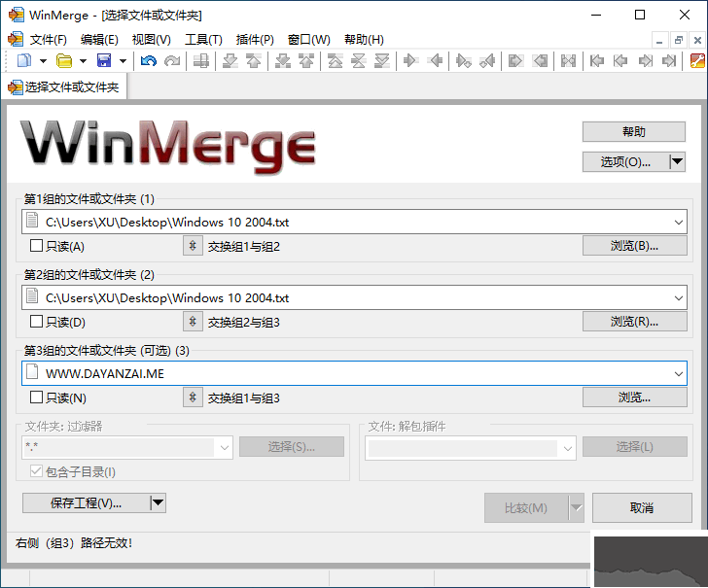Viewport: 708px width, 588px height.
Task: Expand the 选项(O) button dropdown arrow
Action: [x=677, y=161]
